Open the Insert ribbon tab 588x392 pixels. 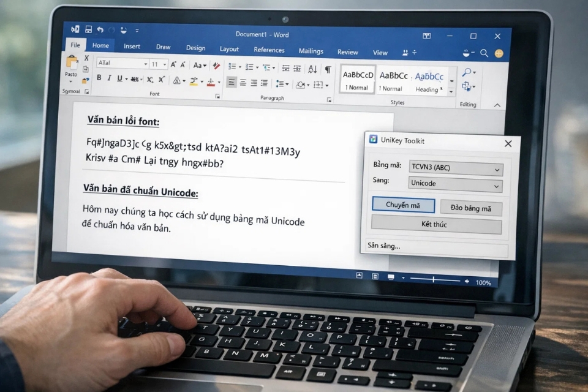[x=132, y=47]
